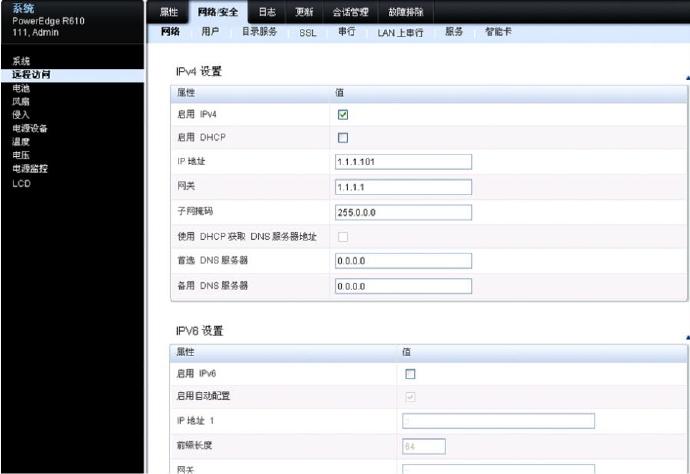Click the IPv6 IP 地址 1 field
This screenshot has width=690, height=474.
point(498,421)
